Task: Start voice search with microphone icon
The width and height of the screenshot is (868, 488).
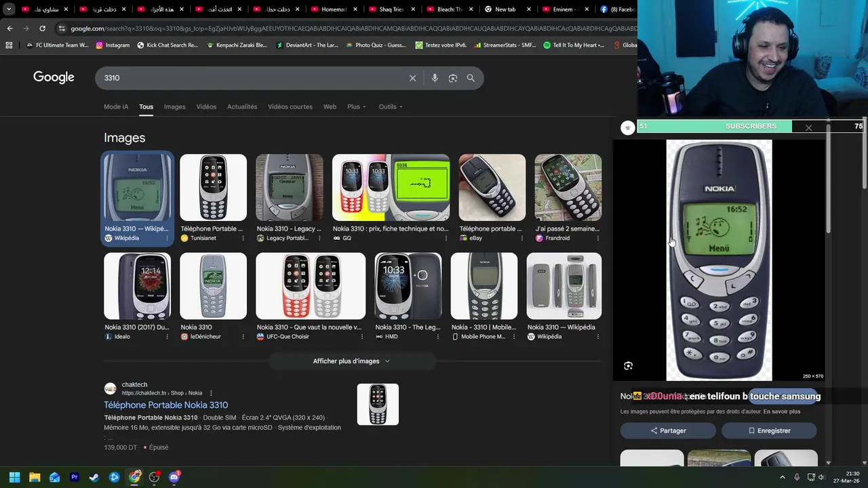Action: (435, 78)
